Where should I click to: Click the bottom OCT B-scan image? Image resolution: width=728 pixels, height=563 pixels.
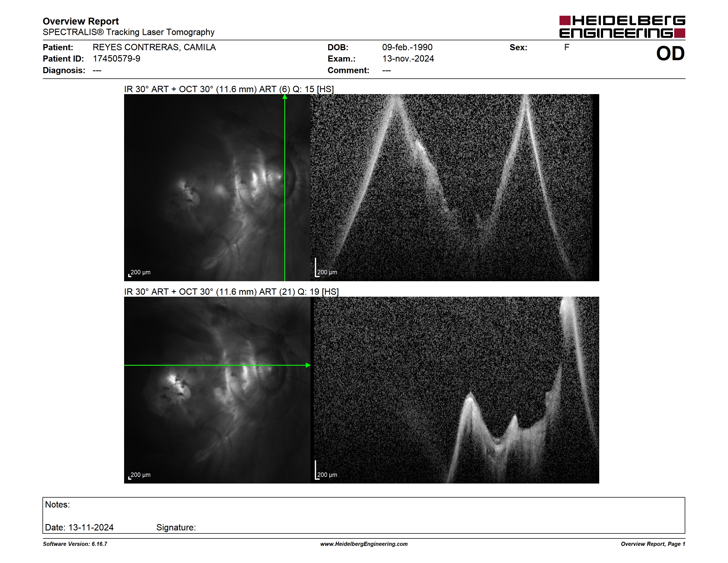[455, 390]
